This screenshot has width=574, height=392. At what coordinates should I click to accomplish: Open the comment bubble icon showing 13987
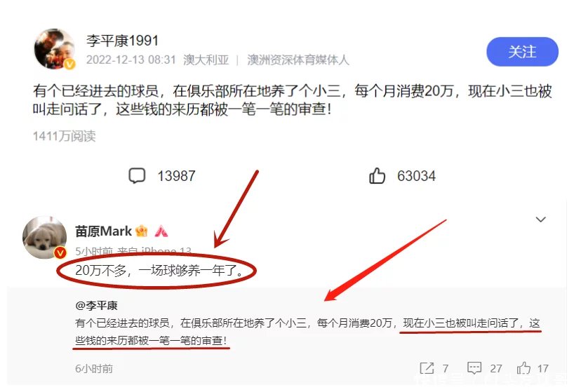click(x=137, y=175)
